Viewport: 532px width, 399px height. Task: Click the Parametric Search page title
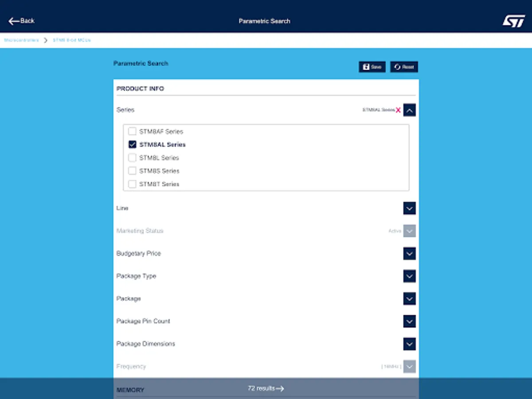(265, 21)
